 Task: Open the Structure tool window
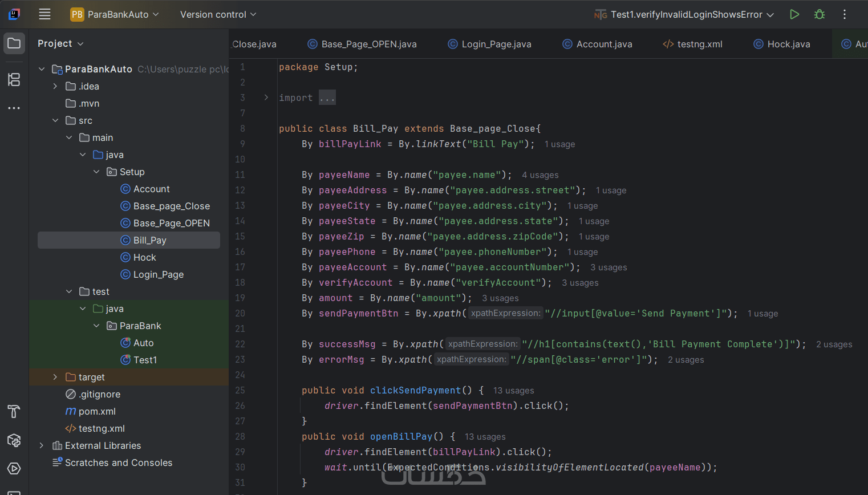click(x=14, y=79)
